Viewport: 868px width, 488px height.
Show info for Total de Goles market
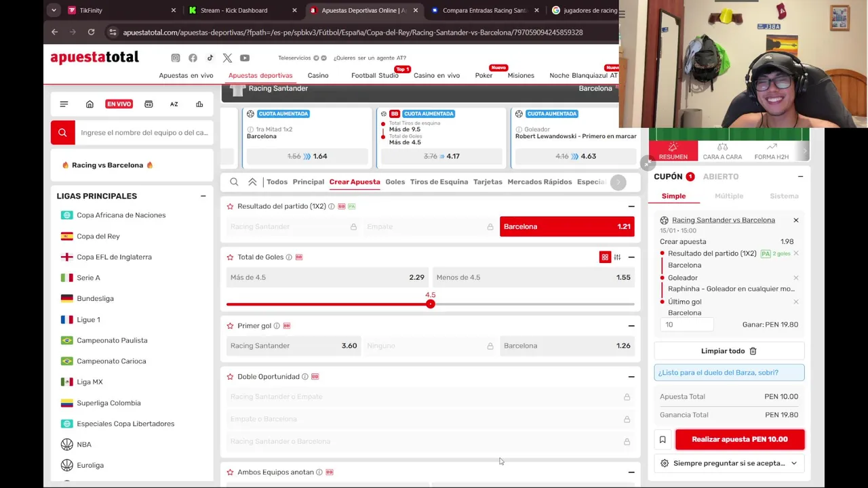[289, 257]
